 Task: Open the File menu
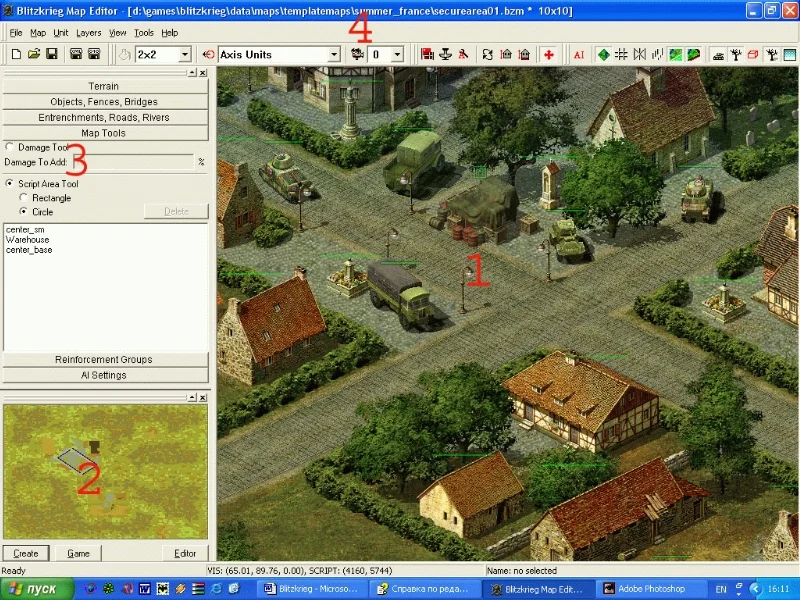(x=16, y=33)
